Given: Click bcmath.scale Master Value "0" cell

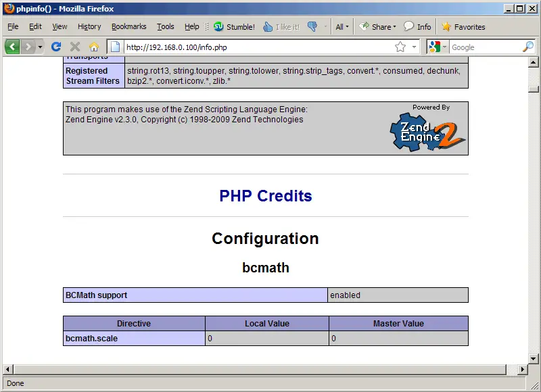Looking at the screenshot, I should click(398, 338).
